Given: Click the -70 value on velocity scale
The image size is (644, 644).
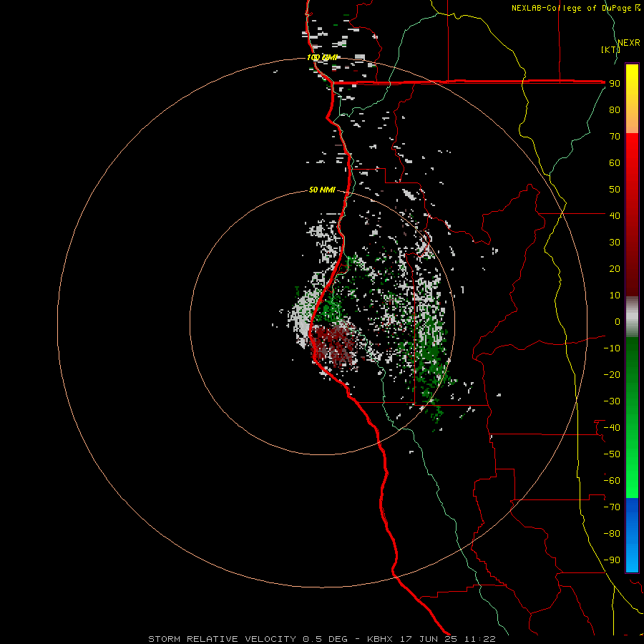Looking at the screenshot, I should (x=612, y=507).
